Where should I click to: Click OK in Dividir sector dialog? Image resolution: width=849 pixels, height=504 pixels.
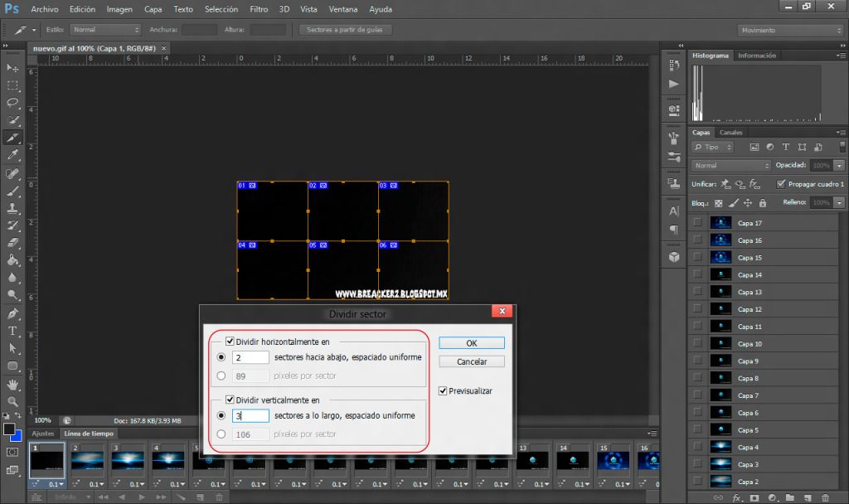pos(472,343)
